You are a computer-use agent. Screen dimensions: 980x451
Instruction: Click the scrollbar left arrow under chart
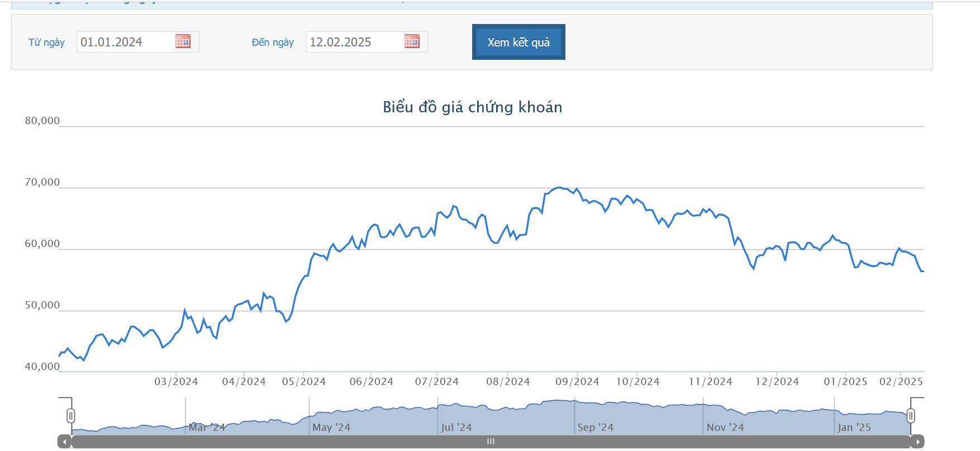coord(64,441)
